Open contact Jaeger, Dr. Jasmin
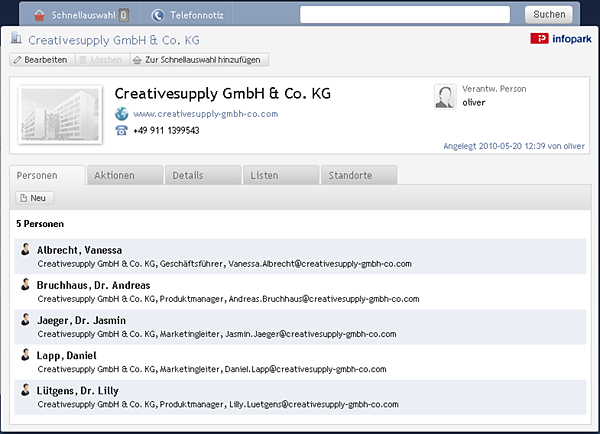This screenshot has width=600, height=434. [82, 321]
